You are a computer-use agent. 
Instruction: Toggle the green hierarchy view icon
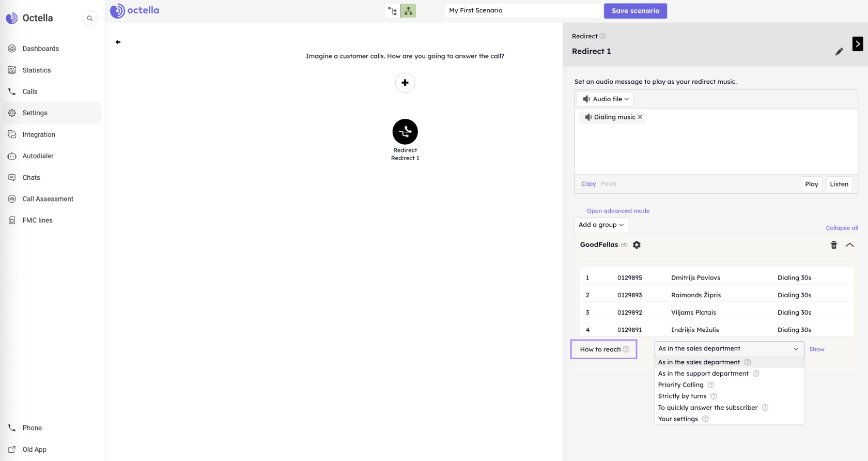pyautogui.click(x=408, y=11)
